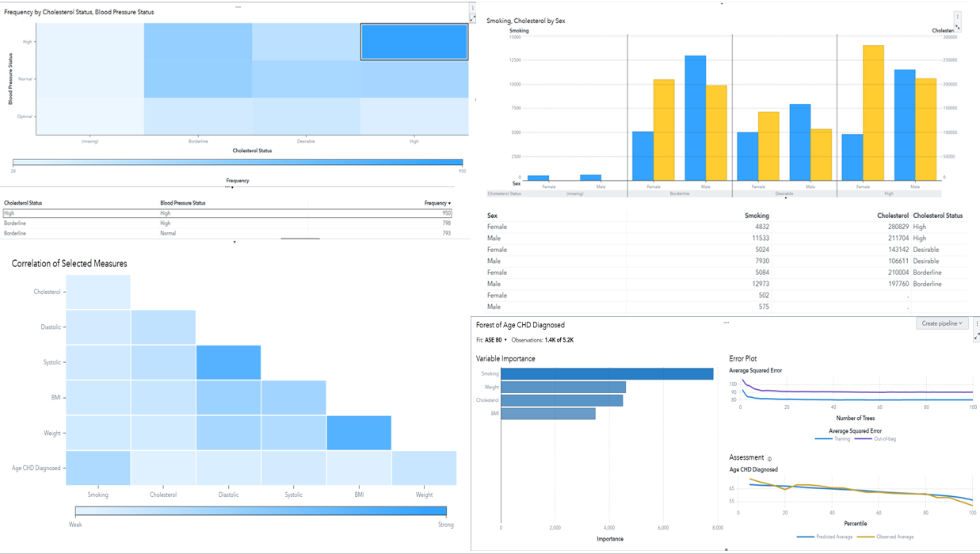Select the Borderline High row in the frequency table
The height and width of the screenshot is (554, 980).
pyautogui.click(x=227, y=224)
